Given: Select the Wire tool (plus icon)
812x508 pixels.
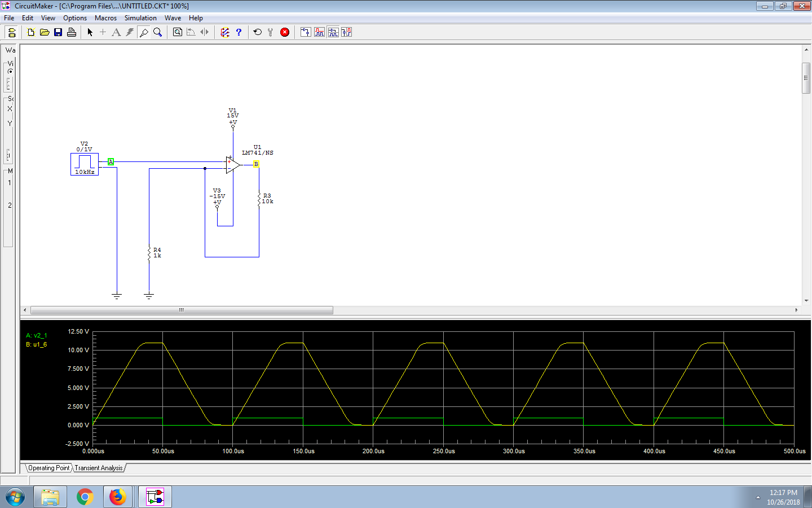Looking at the screenshot, I should tap(103, 32).
